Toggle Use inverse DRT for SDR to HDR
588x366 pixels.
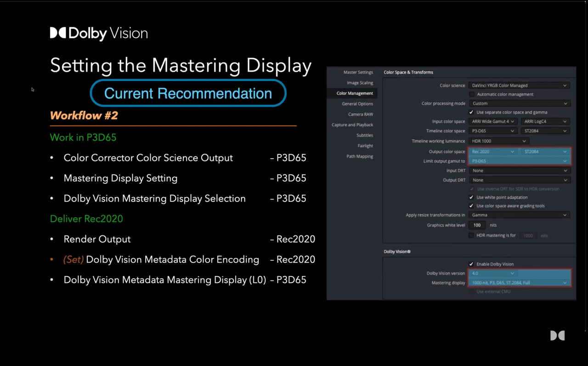coord(471,189)
